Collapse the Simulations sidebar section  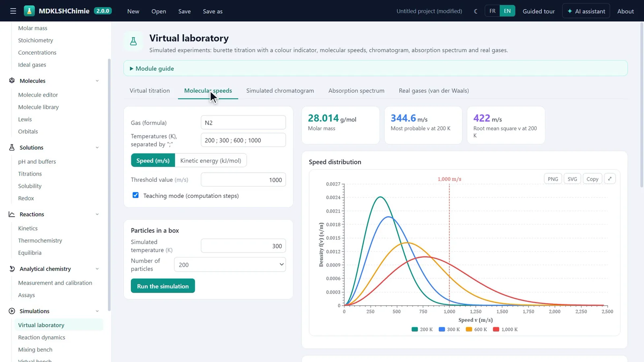pyautogui.click(x=97, y=311)
